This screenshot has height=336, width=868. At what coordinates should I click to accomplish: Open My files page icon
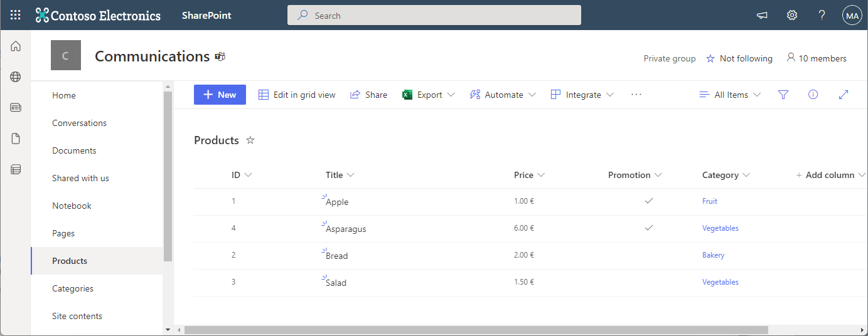click(16, 139)
